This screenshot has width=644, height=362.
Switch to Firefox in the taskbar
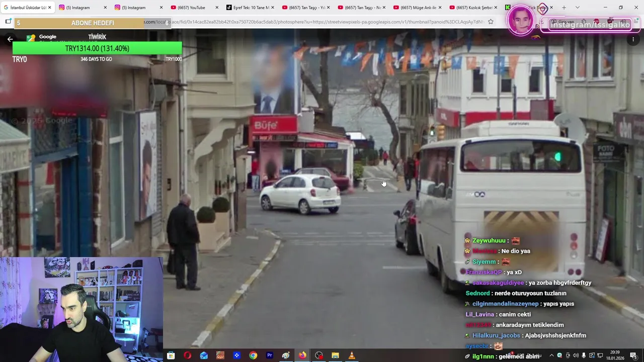click(x=302, y=355)
